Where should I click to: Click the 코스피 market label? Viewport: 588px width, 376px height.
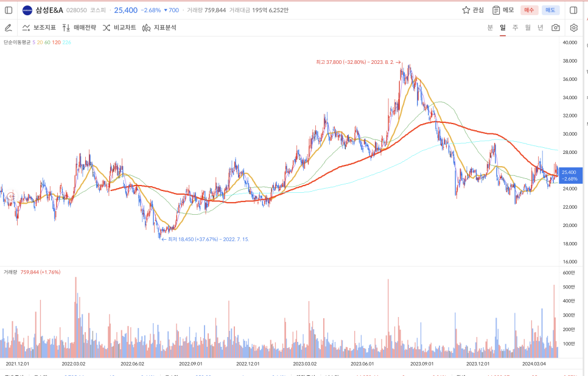click(x=98, y=10)
